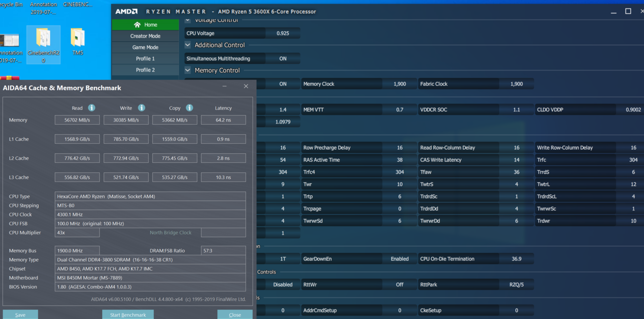The width and height of the screenshot is (644, 319).
Task: Select the TrrdS value 6
Action: pos(633,172)
